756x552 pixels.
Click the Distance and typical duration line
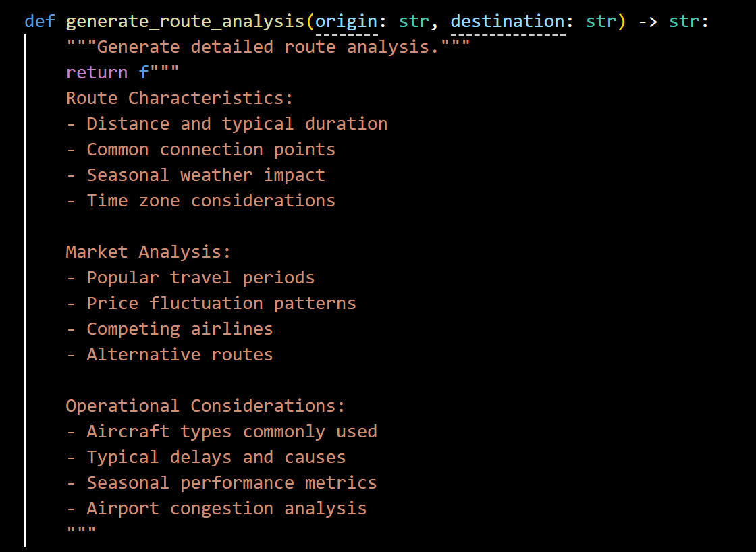(227, 124)
